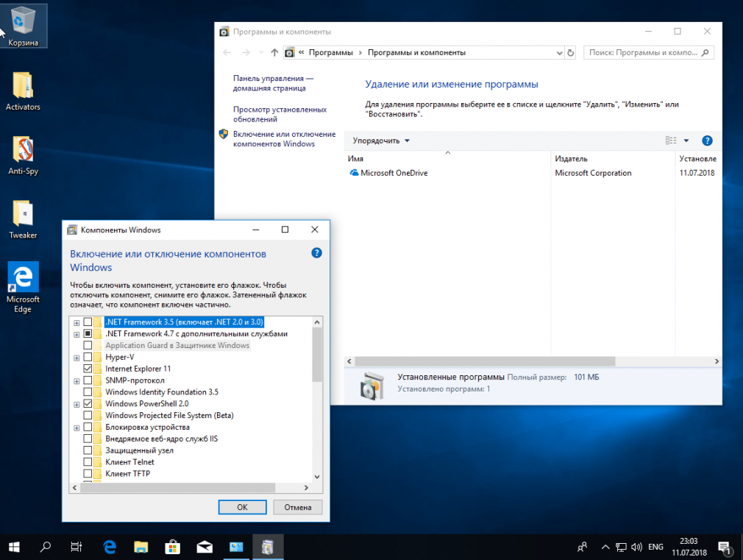Change view layout icon in programs list toolbar

tap(671, 141)
